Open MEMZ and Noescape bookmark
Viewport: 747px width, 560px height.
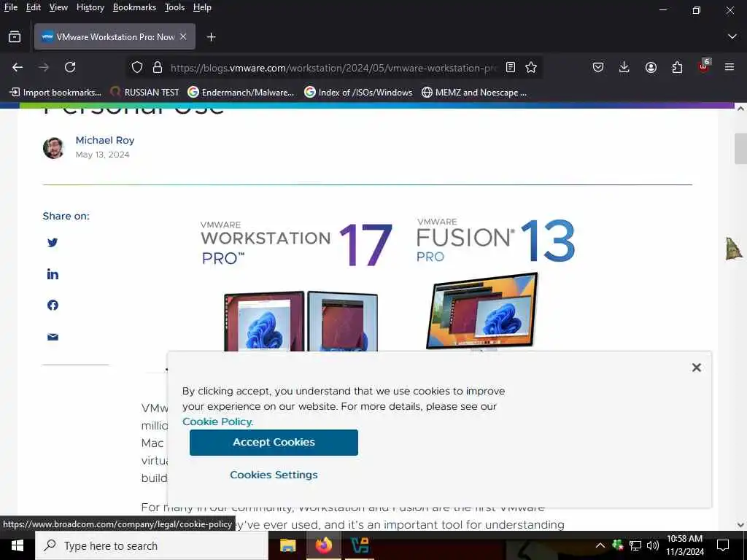[474, 93]
